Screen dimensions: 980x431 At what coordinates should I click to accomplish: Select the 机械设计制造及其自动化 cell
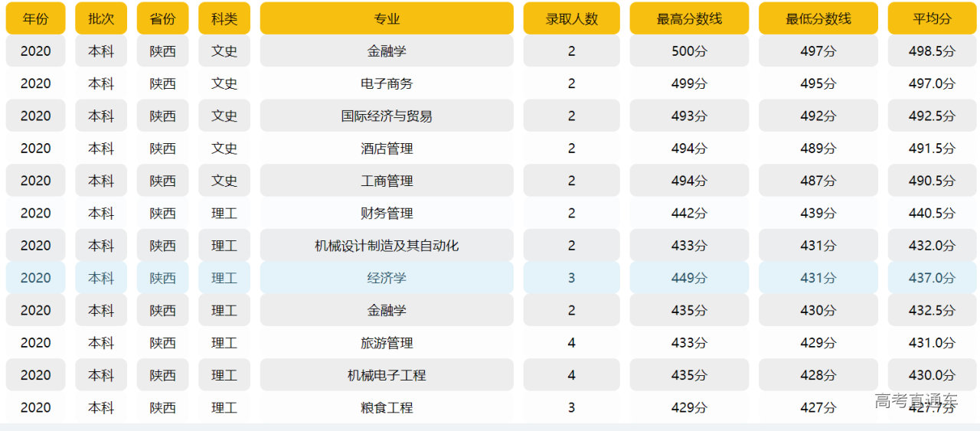pyautogui.click(x=387, y=246)
